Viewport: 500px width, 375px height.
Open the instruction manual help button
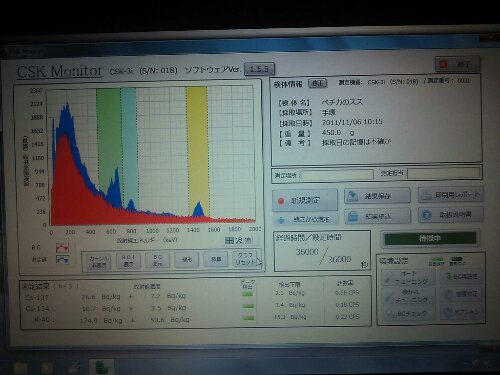451,214
